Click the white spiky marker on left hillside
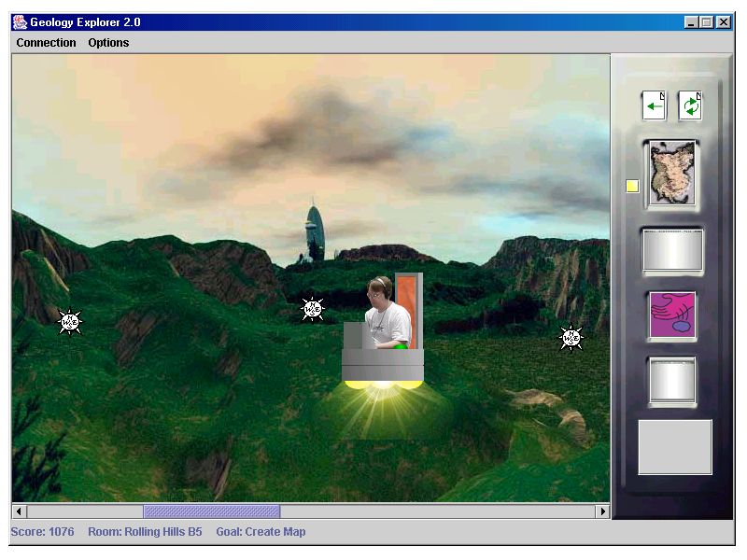Viewport: 747px width, 560px height. (70, 322)
